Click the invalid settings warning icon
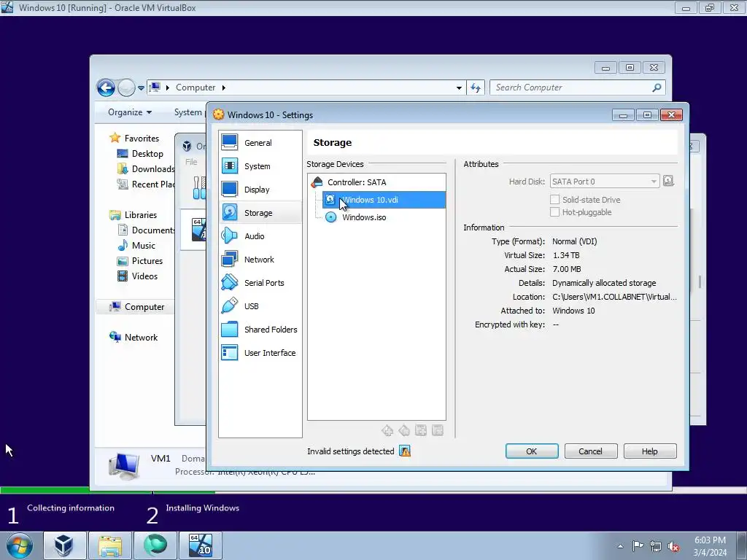 tap(405, 451)
